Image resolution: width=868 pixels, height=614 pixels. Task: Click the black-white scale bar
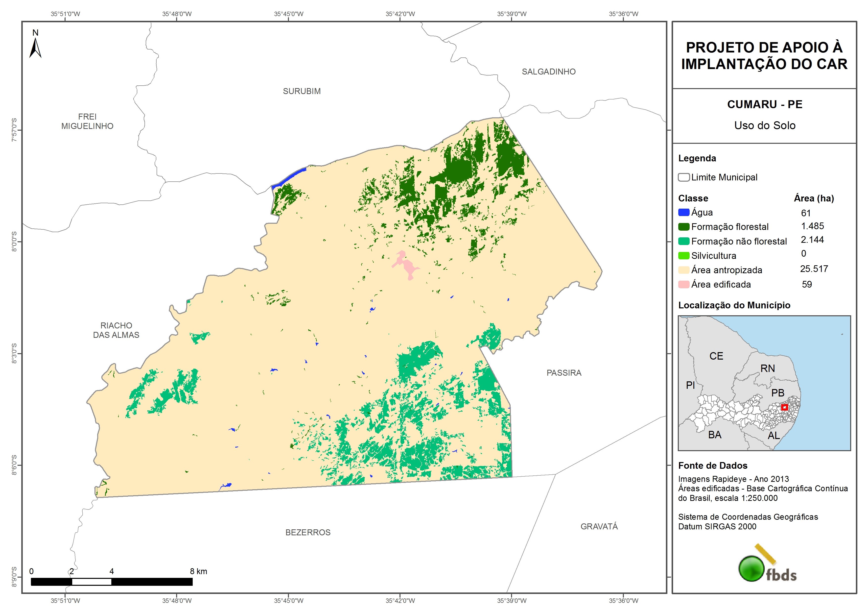[x=112, y=582]
